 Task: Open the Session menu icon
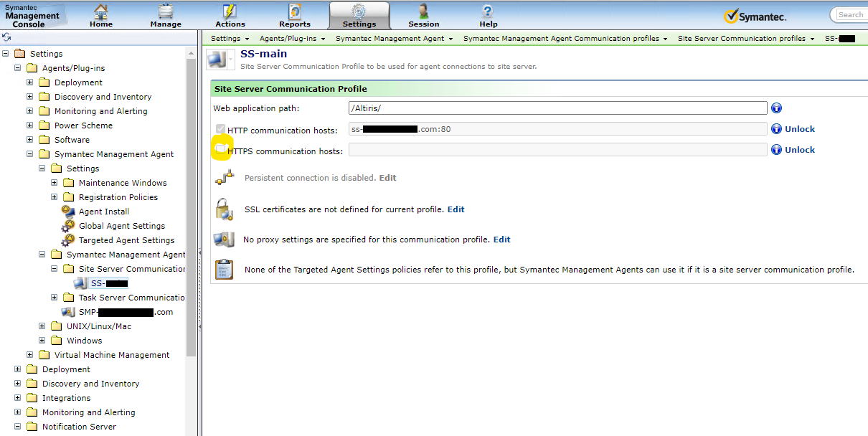[424, 11]
